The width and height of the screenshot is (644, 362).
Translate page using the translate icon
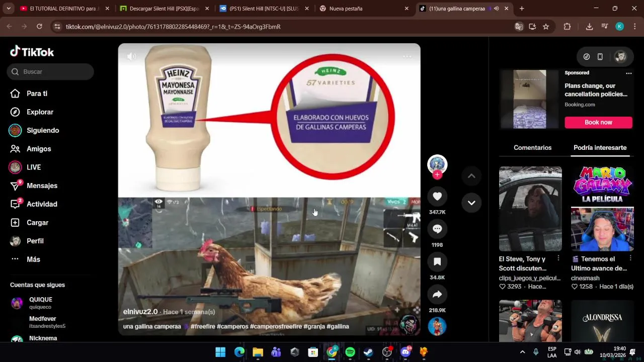click(519, 27)
